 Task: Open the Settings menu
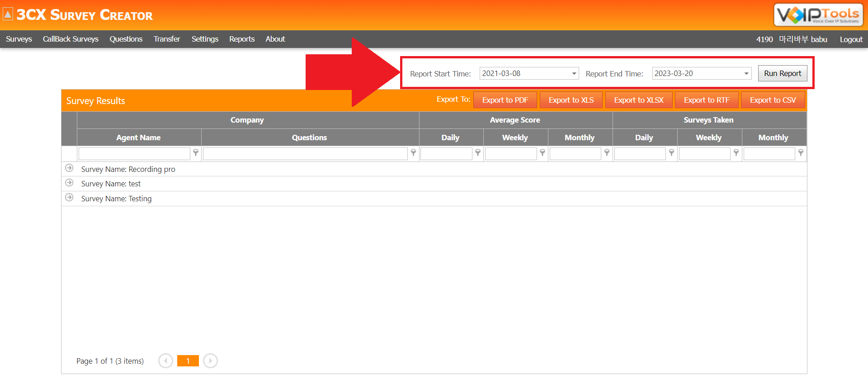(x=205, y=39)
